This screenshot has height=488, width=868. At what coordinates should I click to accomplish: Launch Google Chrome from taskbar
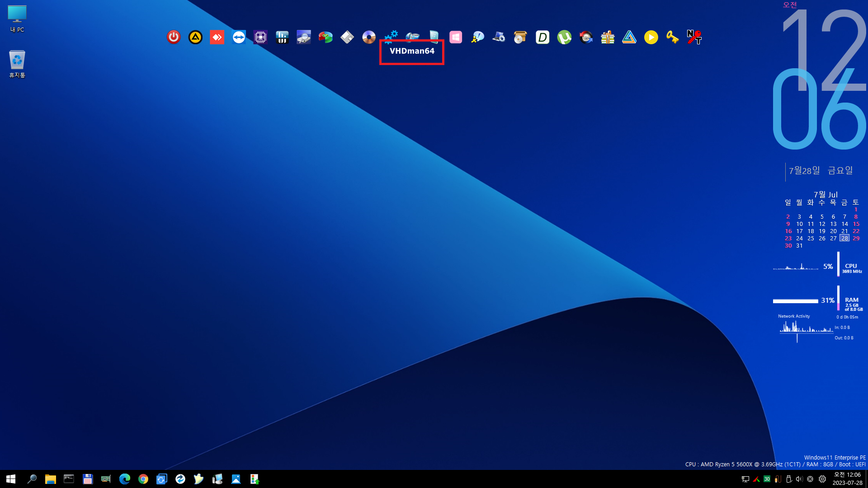(x=143, y=479)
